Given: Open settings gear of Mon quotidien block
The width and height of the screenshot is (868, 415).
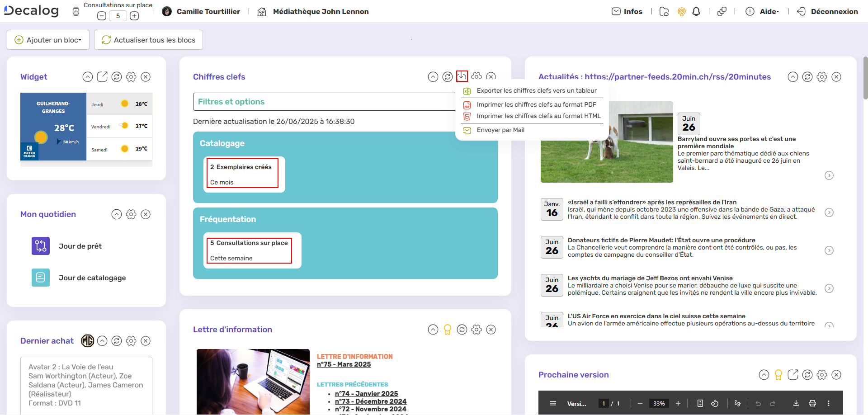Looking at the screenshot, I should tap(131, 214).
